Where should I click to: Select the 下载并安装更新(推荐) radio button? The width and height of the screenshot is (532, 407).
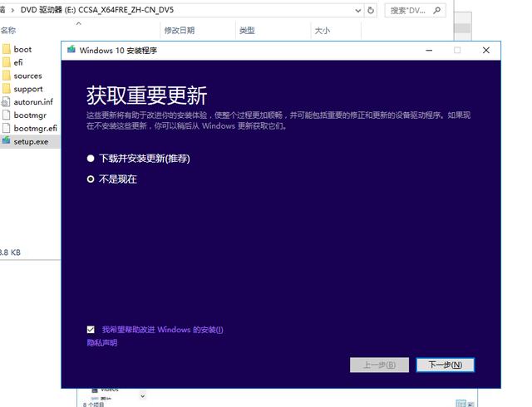(x=91, y=159)
